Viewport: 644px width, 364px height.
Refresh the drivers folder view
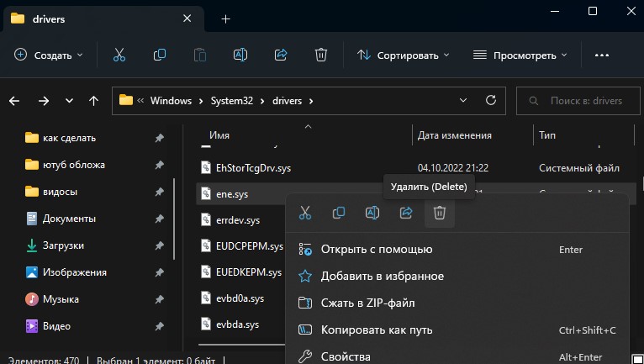pos(491,101)
